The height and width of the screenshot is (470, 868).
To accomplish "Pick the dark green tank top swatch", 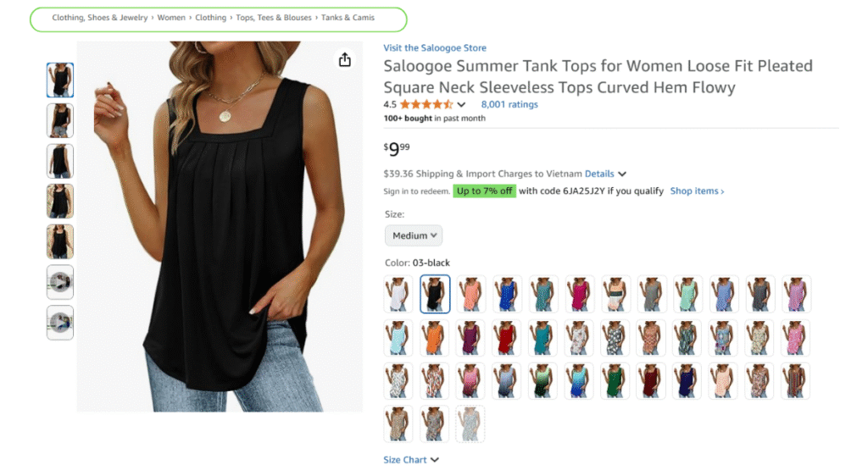I will point(615,381).
